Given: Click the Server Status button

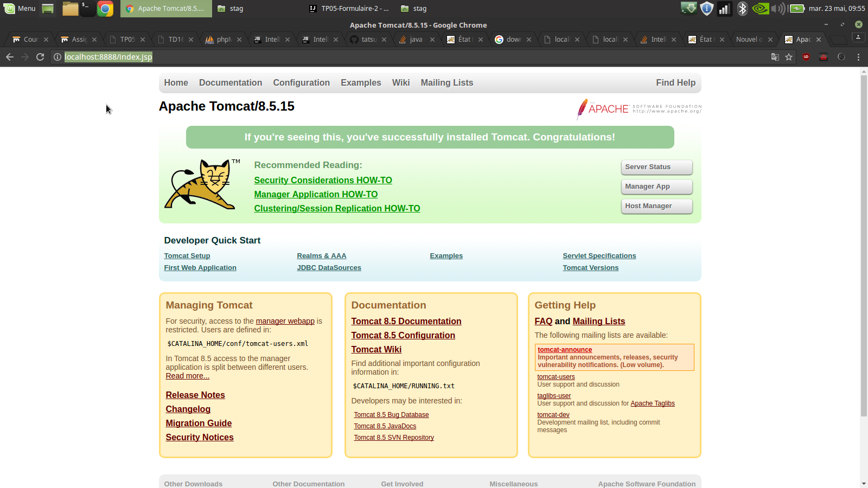Looking at the screenshot, I should tap(656, 167).
